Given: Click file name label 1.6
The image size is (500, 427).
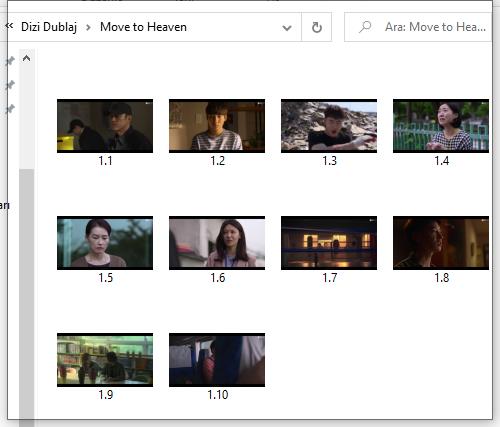Looking at the screenshot, I should (218, 278).
